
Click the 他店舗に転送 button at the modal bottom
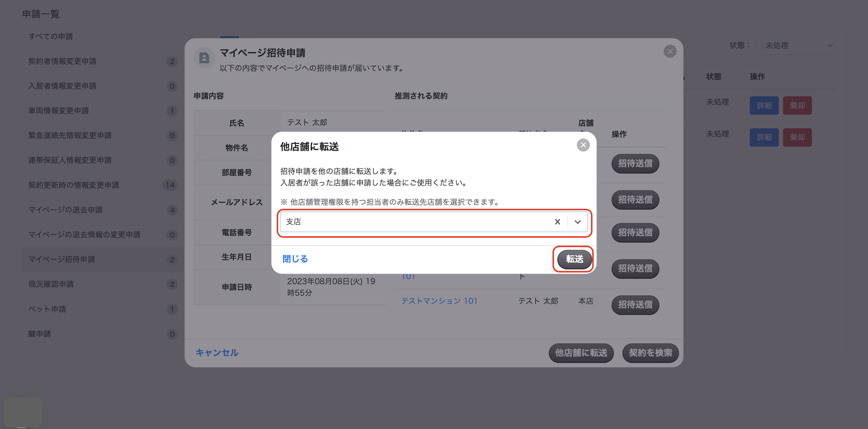tap(581, 353)
